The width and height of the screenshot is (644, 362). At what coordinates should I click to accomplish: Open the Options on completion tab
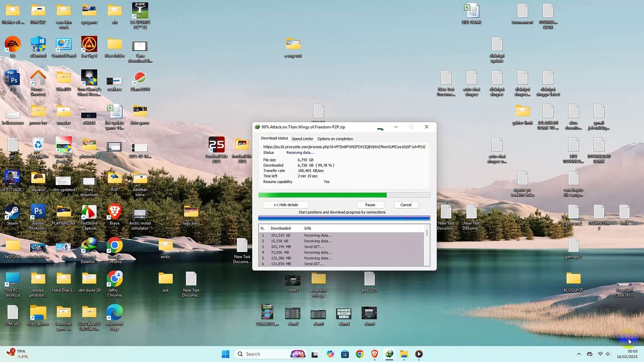pyautogui.click(x=335, y=139)
